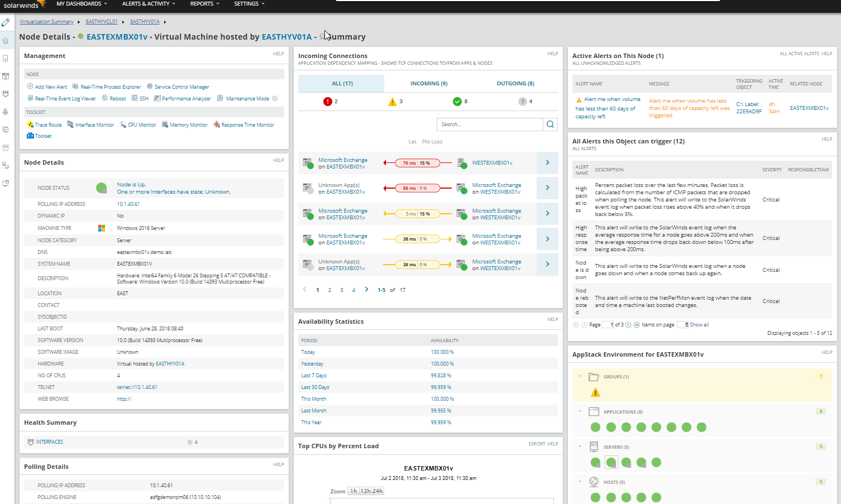The image size is (841, 504).
Task: Filter connections by unknown status (4)
Action: click(525, 102)
